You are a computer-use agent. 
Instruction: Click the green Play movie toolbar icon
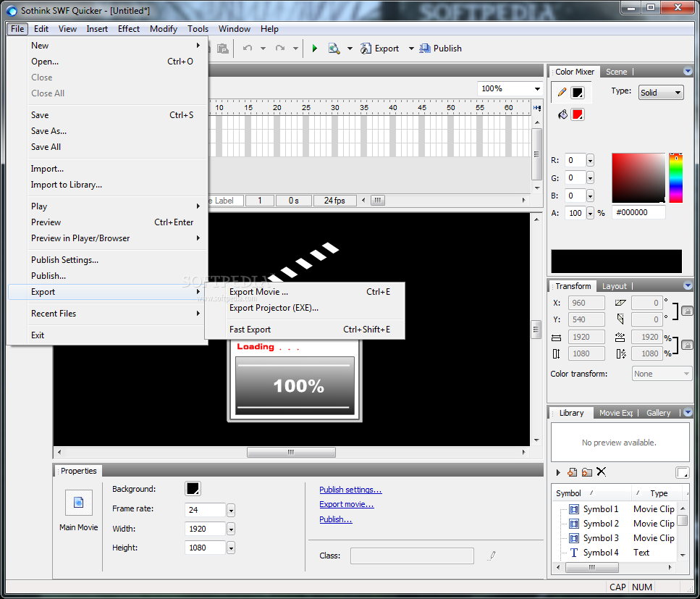[315, 49]
